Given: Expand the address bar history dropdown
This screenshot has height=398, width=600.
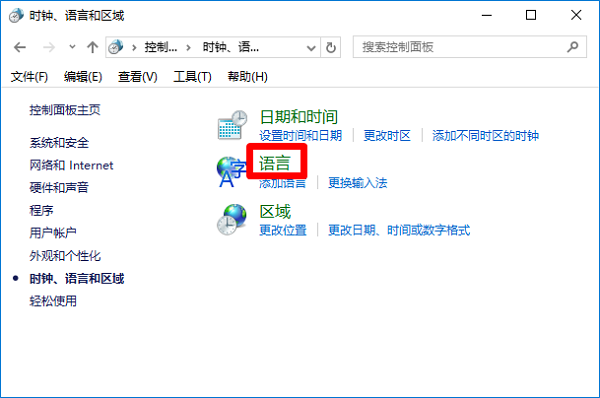Looking at the screenshot, I should coord(311,48).
